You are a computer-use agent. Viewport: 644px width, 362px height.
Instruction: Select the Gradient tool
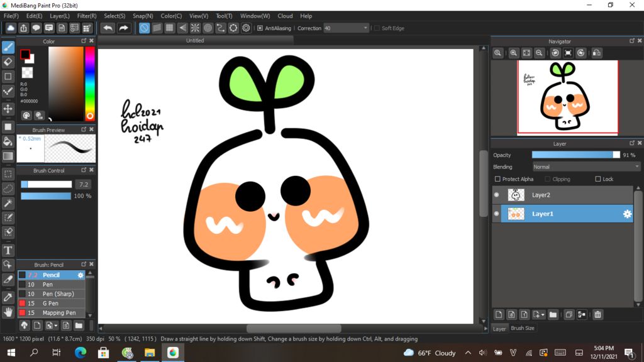[8, 156]
